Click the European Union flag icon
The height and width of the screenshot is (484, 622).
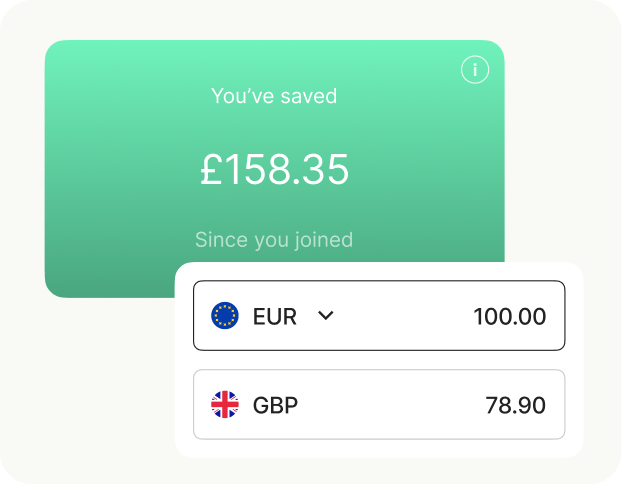225,316
